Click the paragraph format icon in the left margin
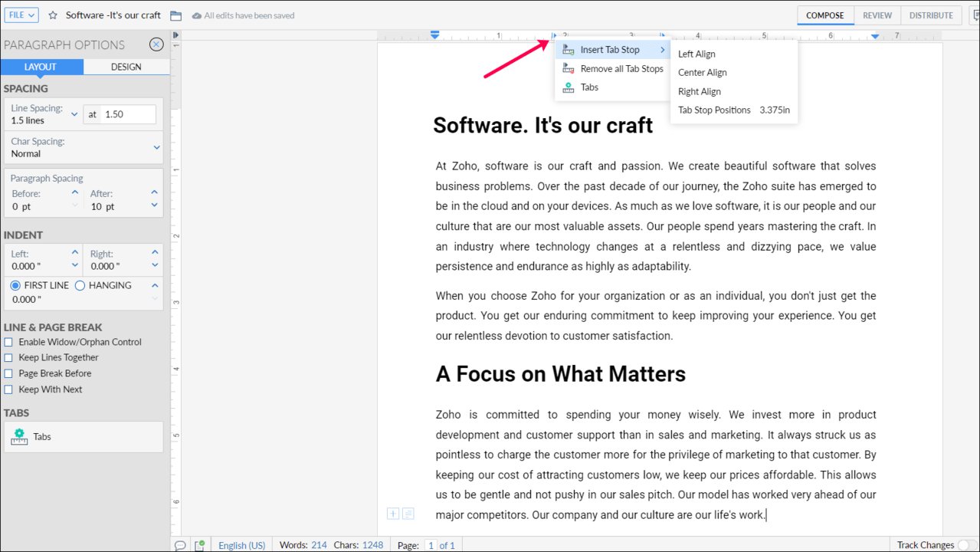 [408, 514]
